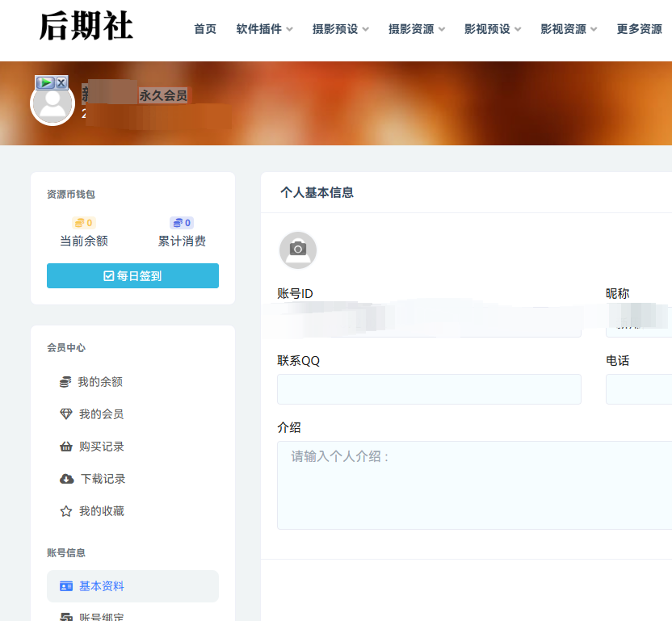This screenshot has height=621, width=672.
Task: Open 我的收藏 page
Action: 102,511
